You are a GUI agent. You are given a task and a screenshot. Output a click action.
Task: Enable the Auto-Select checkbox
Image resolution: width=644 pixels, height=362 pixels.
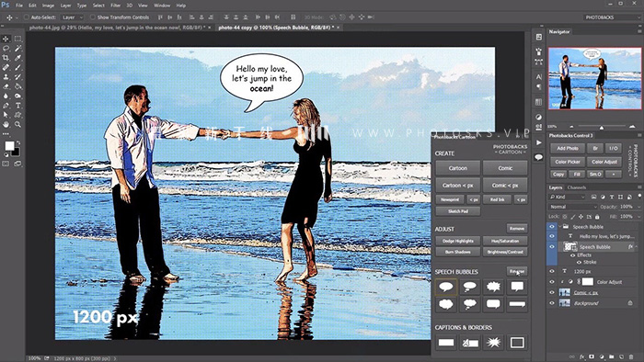pyautogui.click(x=27, y=17)
